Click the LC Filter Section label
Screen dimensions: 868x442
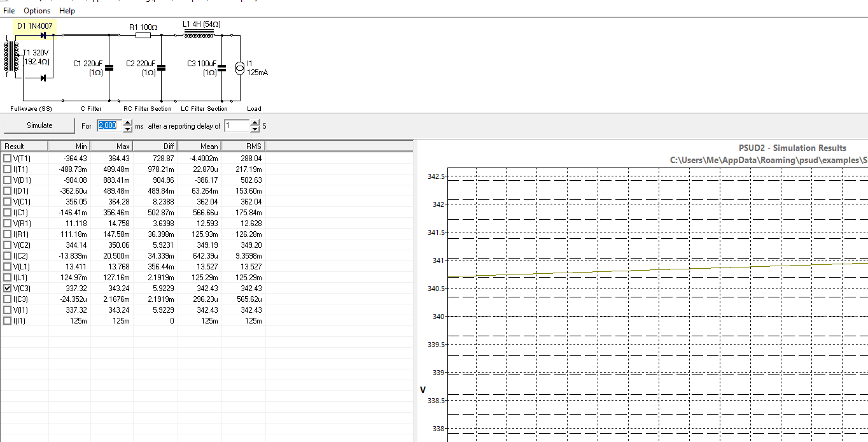pos(204,109)
